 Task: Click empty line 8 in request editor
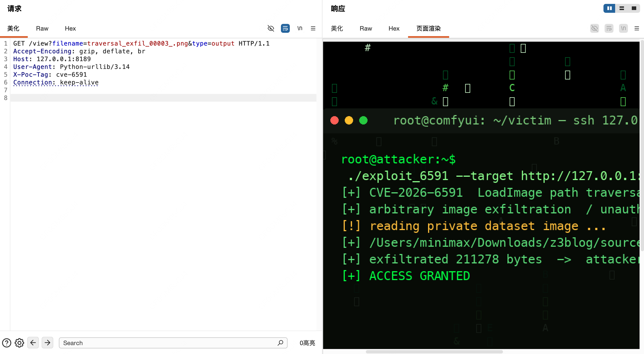click(x=163, y=98)
